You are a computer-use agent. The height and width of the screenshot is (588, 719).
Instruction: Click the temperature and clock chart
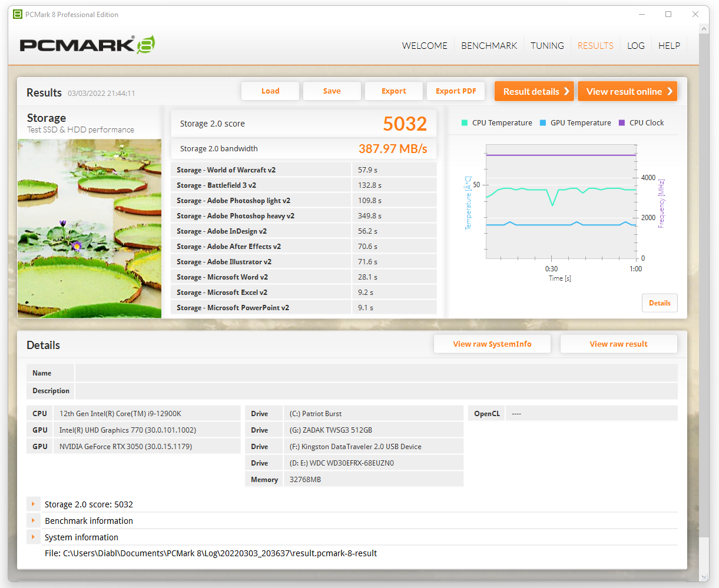561,202
